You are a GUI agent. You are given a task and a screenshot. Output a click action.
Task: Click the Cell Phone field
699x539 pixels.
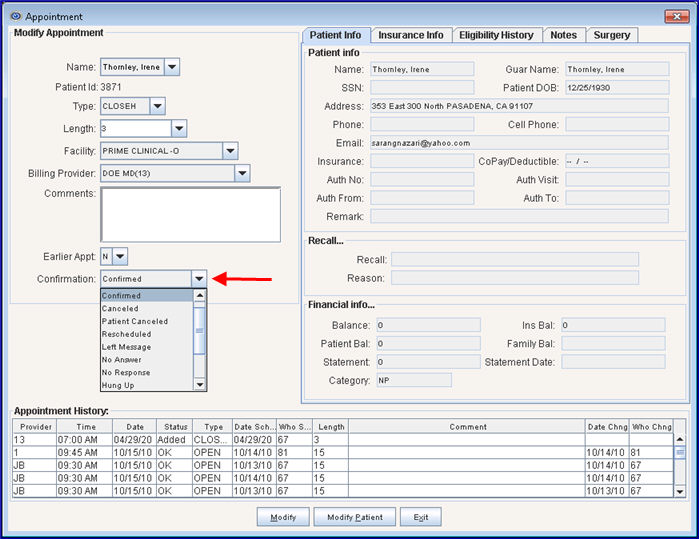tap(617, 124)
